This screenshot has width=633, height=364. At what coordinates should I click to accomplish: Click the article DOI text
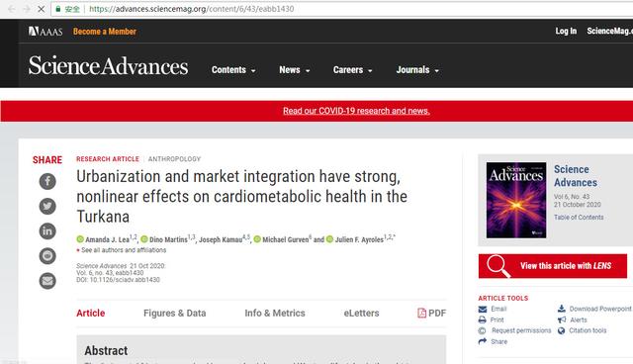click(118, 280)
